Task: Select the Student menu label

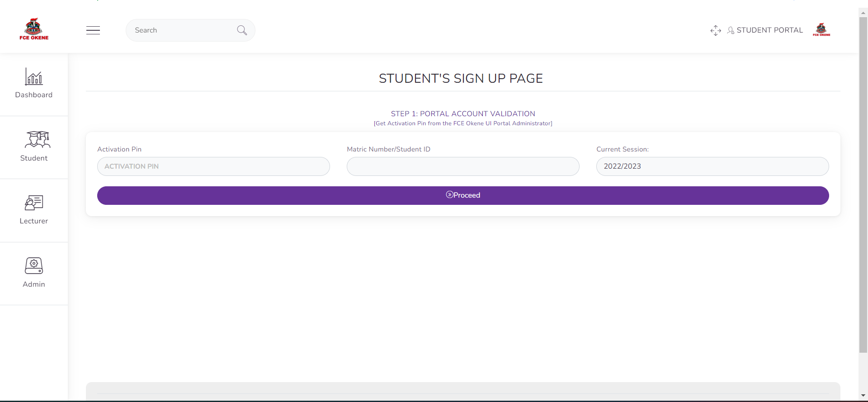Action: pyautogui.click(x=34, y=158)
